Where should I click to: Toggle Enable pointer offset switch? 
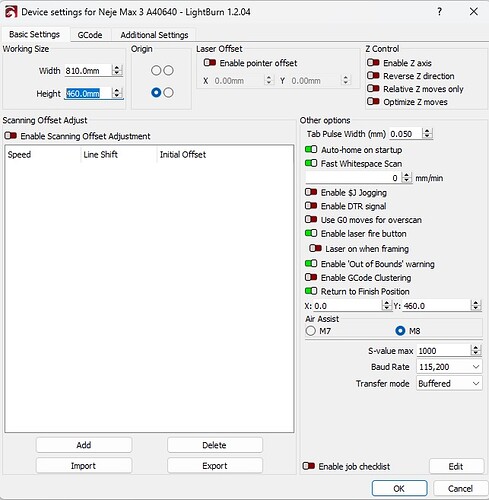pos(210,63)
